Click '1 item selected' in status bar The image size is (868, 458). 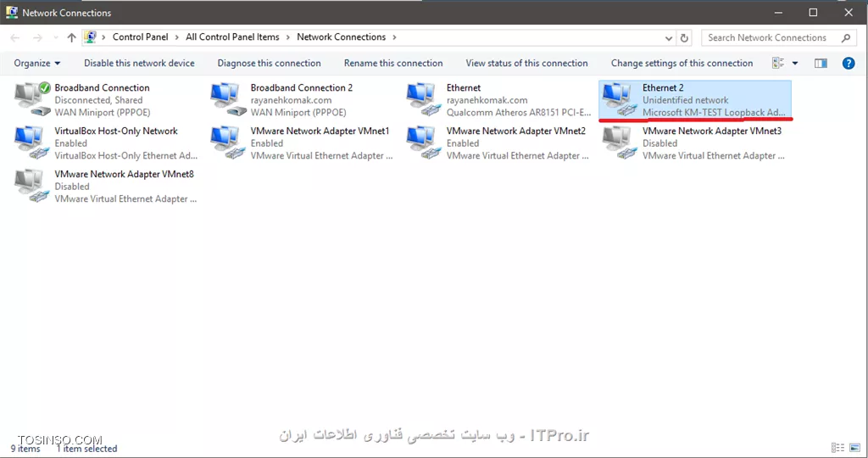coord(86,449)
